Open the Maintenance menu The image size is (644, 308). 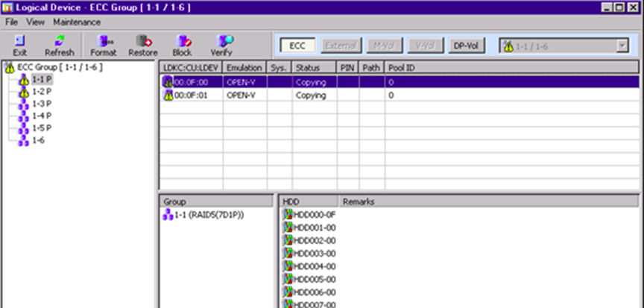coord(76,22)
